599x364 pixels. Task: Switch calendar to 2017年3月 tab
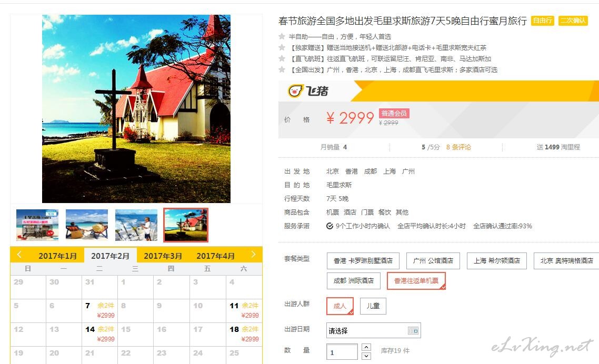[163, 256]
